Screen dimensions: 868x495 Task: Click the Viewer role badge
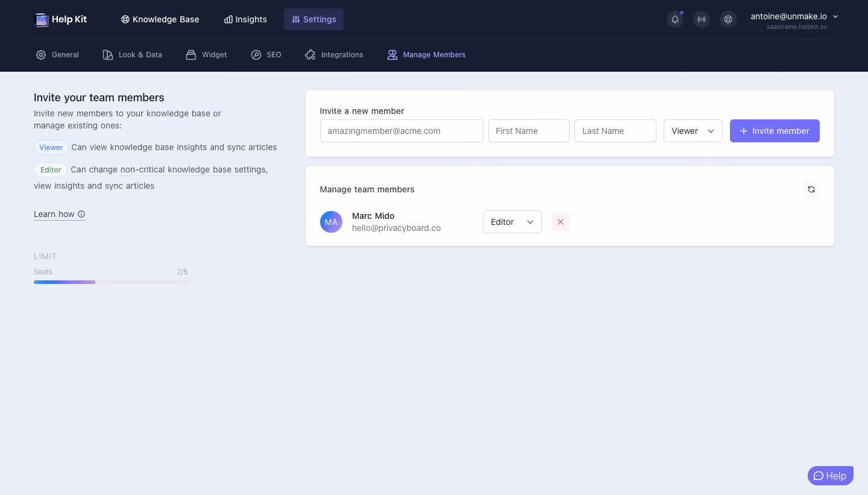pos(51,147)
